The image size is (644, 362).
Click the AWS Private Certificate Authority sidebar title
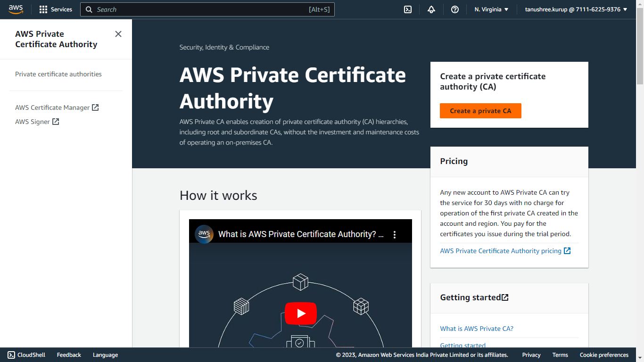pos(56,39)
